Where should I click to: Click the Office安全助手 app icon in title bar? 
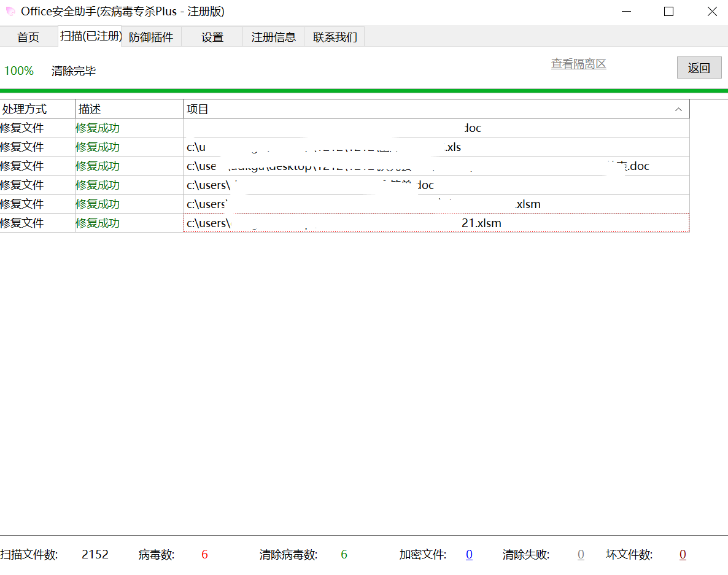click(10, 11)
